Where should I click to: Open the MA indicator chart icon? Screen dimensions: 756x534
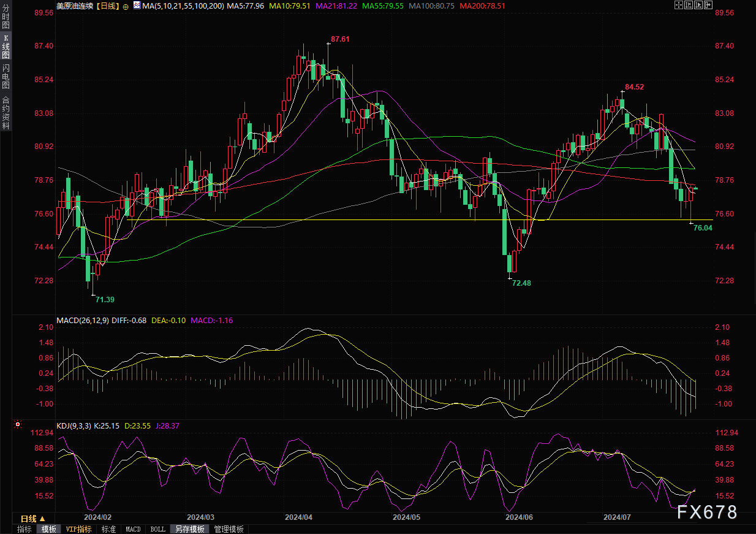[136, 6]
